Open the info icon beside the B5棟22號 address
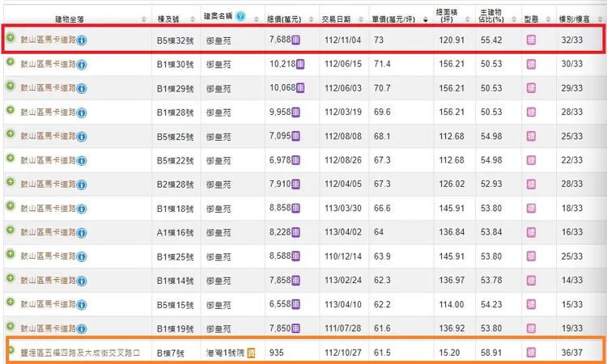 point(82,160)
